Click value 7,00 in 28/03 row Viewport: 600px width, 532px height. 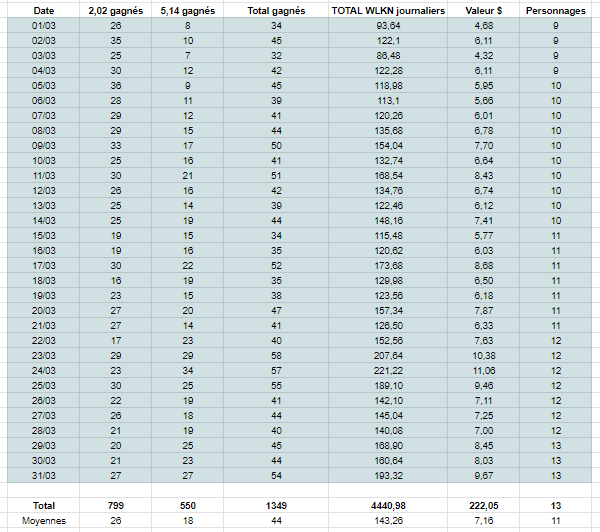click(484, 431)
